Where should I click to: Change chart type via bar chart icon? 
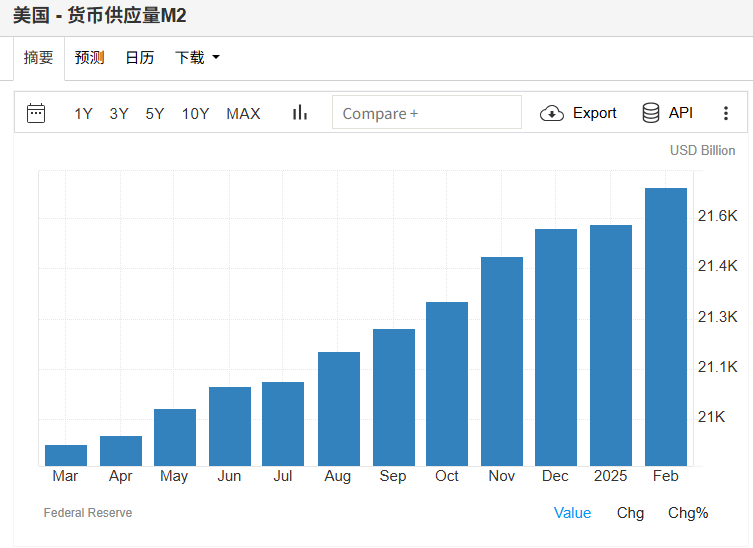point(300,113)
